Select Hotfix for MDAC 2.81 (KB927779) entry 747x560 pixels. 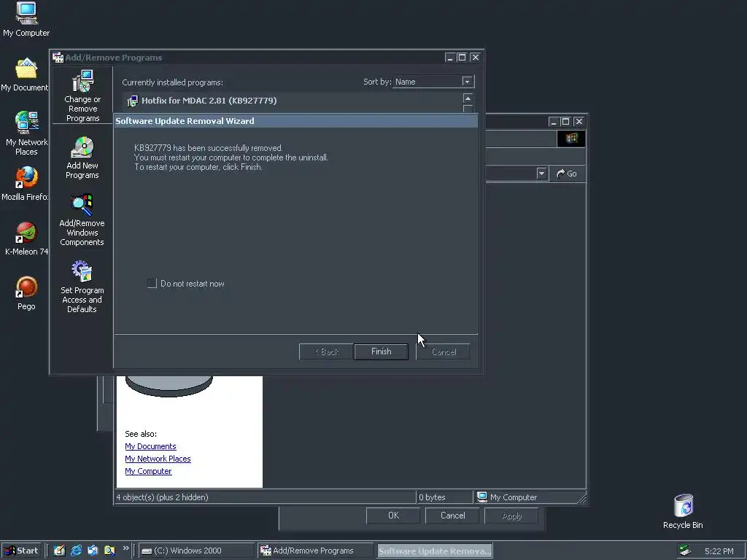(x=292, y=101)
